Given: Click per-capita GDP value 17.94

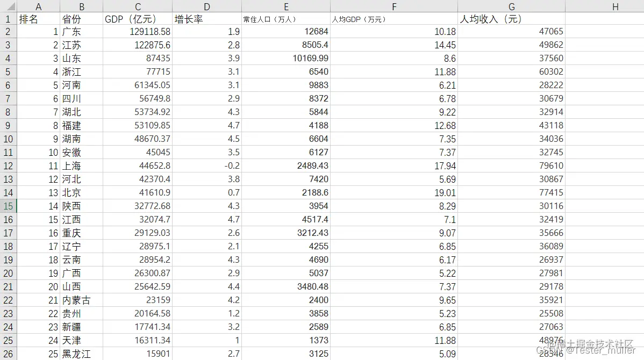Looking at the screenshot, I should pos(394,166).
